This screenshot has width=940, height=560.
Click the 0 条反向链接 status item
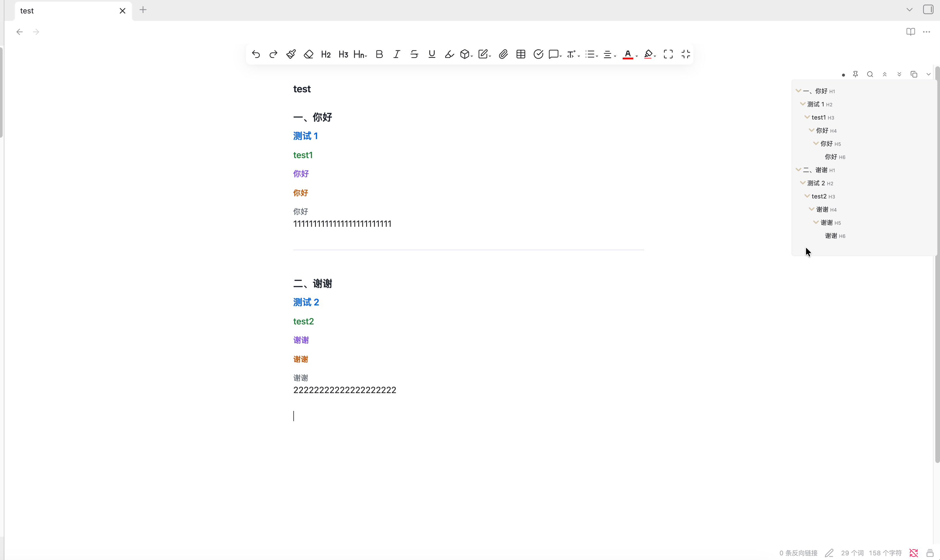(x=798, y=553)
